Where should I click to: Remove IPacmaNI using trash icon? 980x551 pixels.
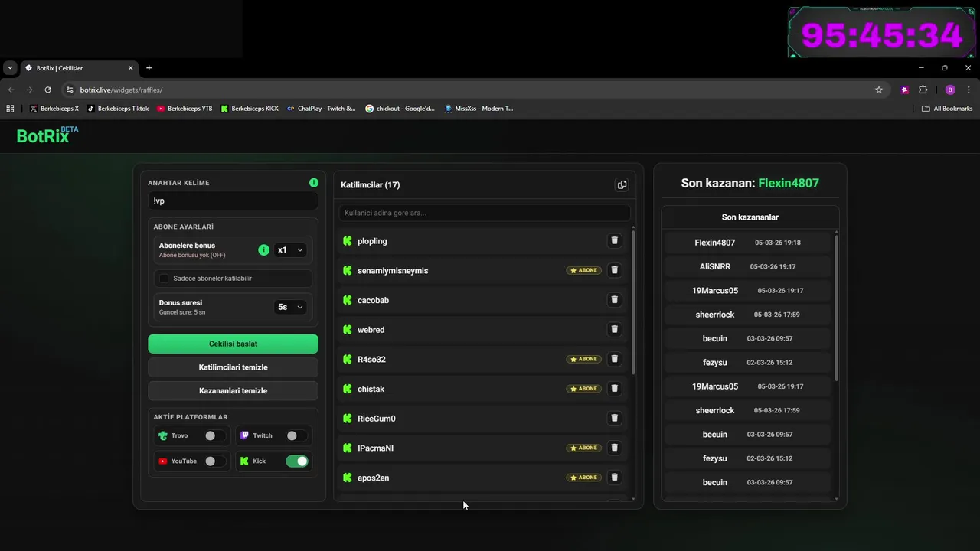(614, 448)
